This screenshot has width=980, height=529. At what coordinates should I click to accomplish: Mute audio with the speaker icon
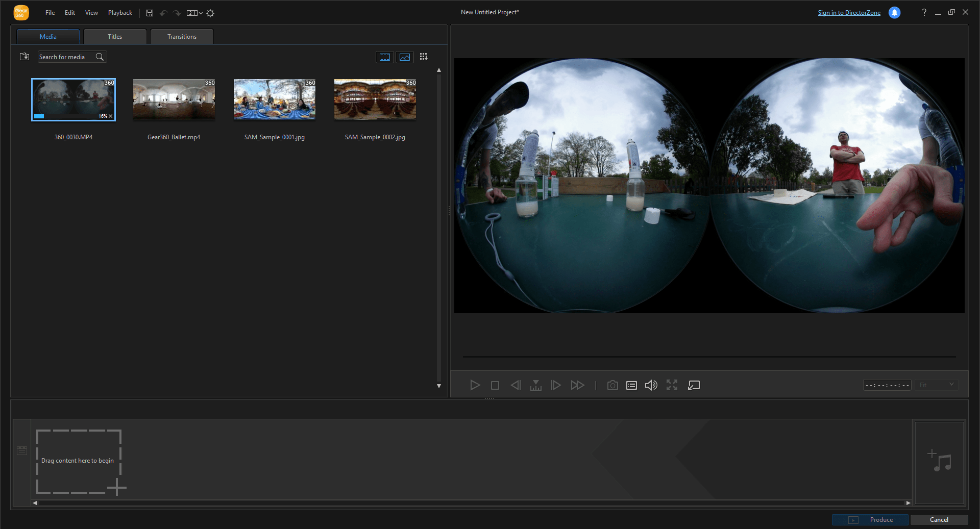651,385
